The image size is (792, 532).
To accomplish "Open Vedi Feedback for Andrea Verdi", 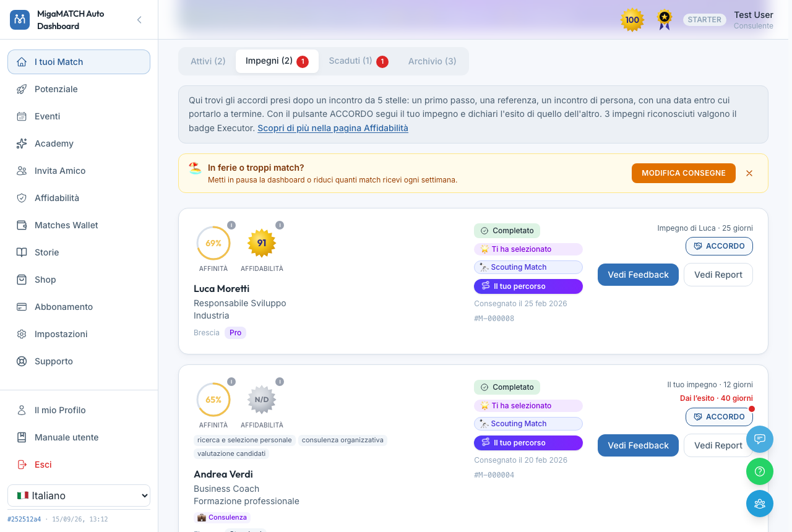I will pos(638,445).
